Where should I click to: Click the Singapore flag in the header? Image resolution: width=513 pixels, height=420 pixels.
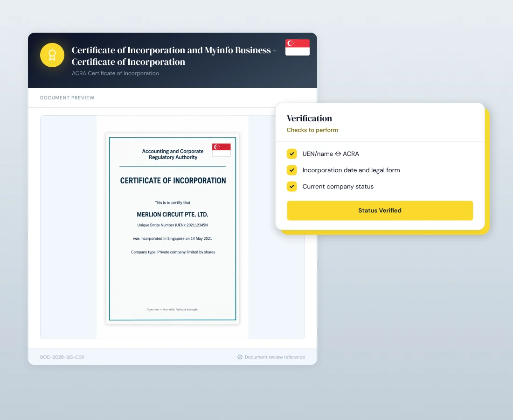298,47
